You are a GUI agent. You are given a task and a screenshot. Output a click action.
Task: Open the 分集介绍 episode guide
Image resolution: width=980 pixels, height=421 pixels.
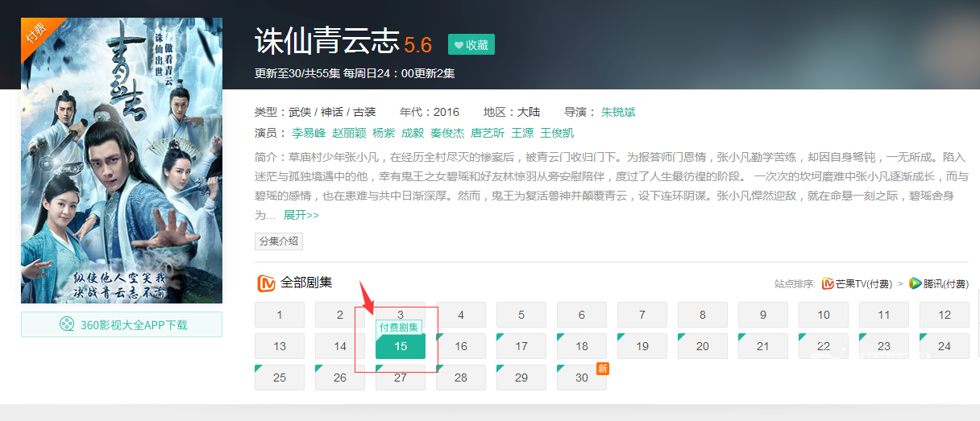(x=279, y=241)
